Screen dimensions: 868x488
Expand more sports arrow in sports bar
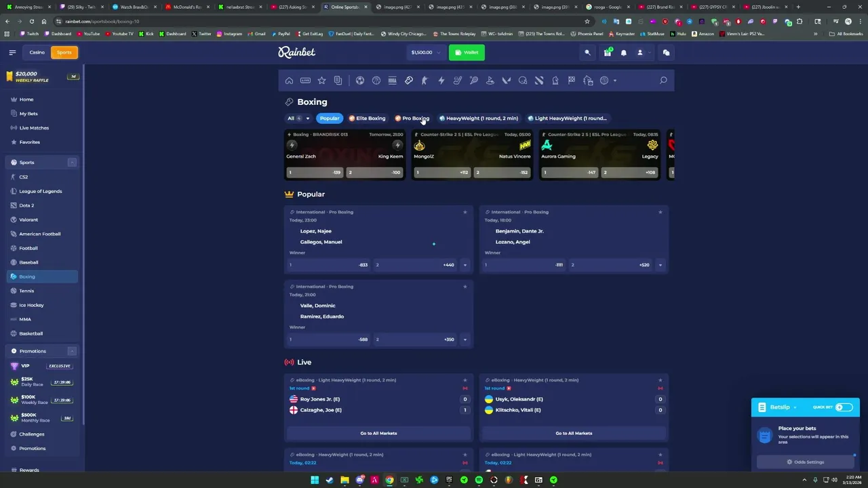pos(615,81)
